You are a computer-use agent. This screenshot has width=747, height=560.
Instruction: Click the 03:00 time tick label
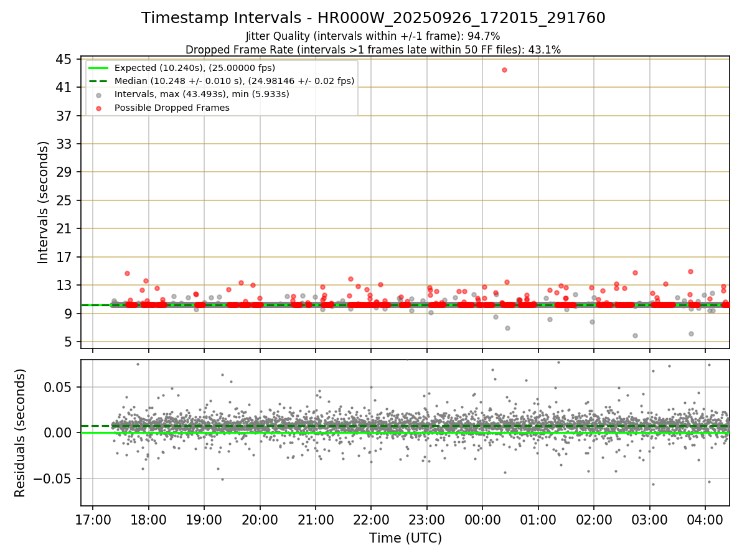coord(649,519)
